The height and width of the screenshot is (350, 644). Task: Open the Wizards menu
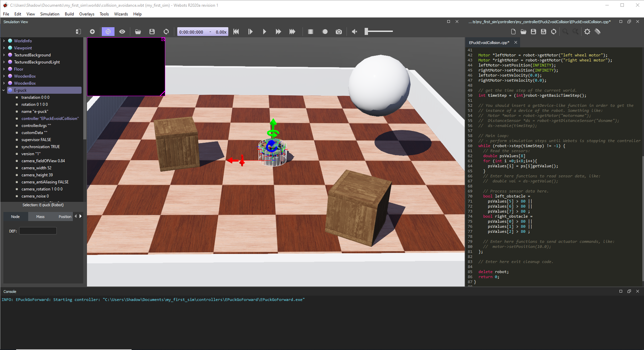pos(121,14)
